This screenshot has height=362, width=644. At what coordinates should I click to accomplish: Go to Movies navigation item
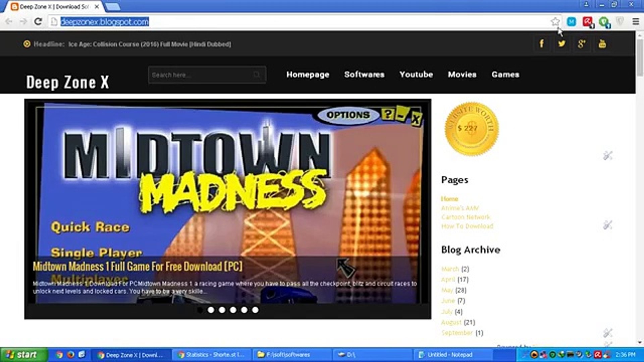click(x=462, y=74)
